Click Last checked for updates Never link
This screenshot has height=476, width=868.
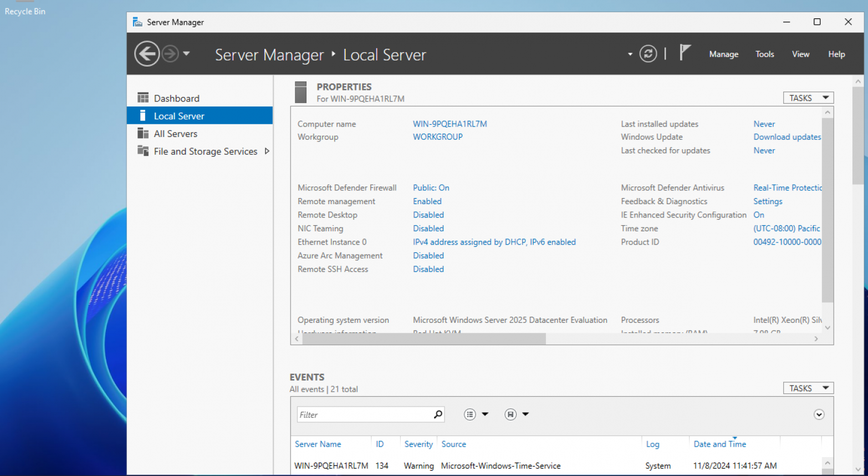click(764, 150)
